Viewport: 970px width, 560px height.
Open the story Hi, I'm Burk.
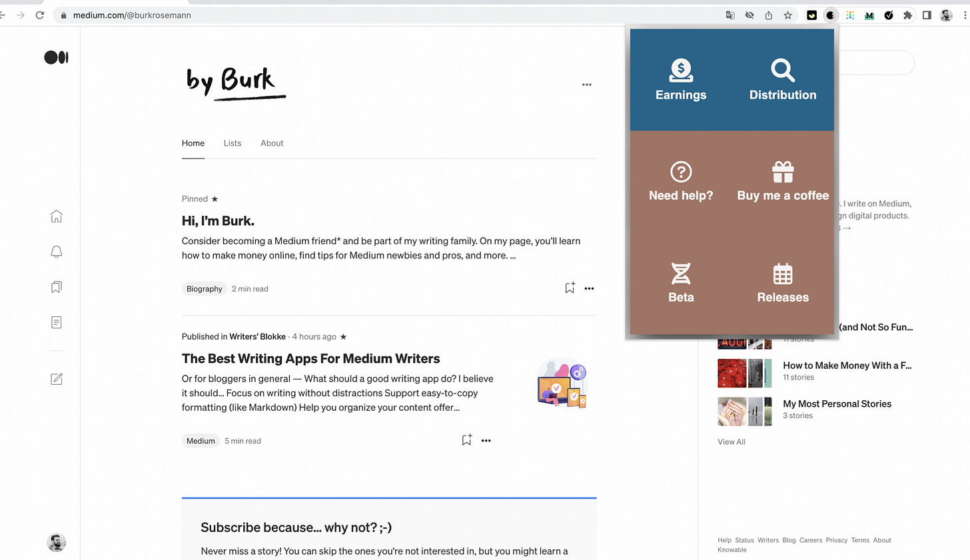pyautogui.click(x=218, y=220)
